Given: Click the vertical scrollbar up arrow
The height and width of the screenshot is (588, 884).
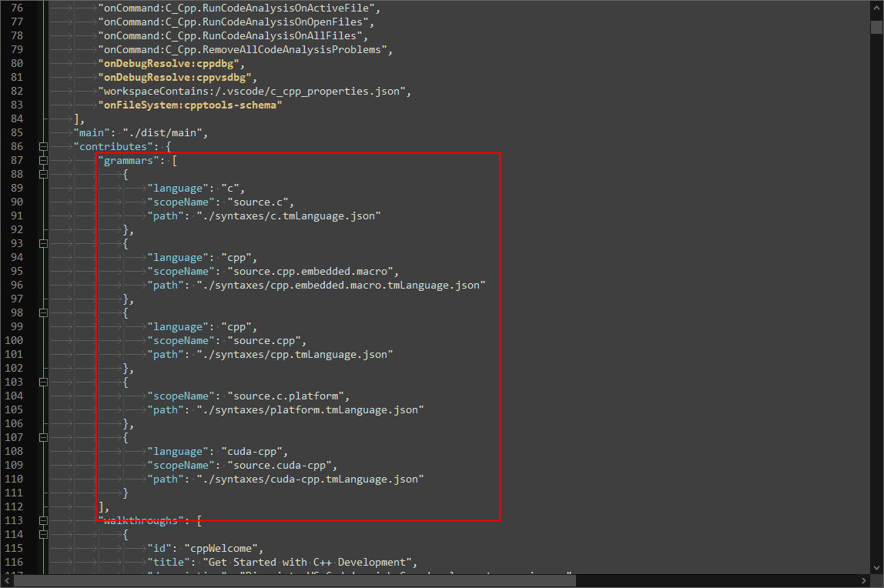Looking at the screenshot, I should [x=876, y=8].
